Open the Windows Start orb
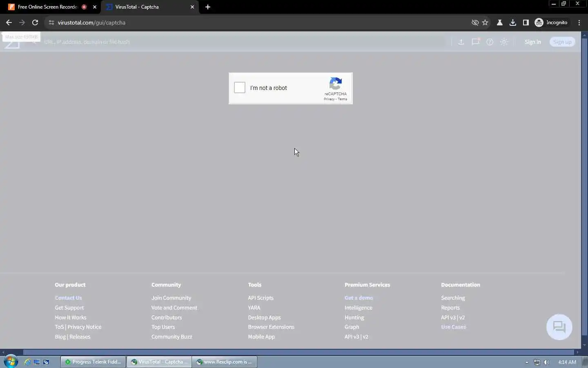This screenshot has width=588, height=368. [11, 362]
